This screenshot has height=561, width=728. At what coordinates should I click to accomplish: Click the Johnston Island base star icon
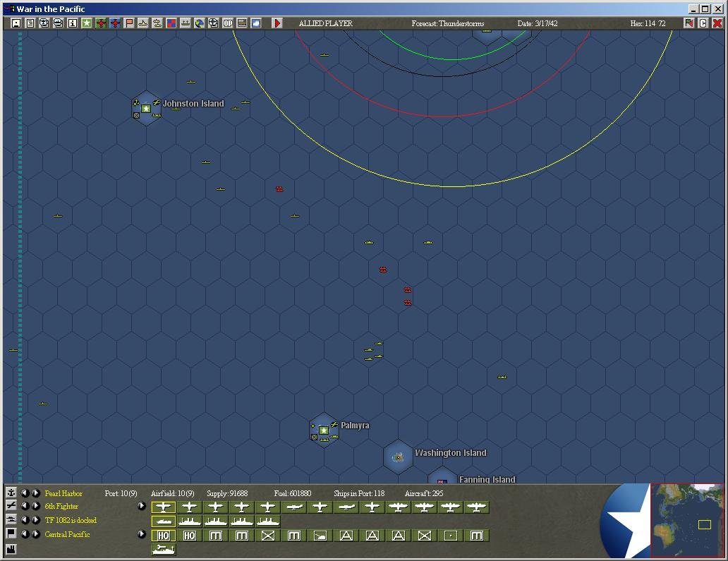point(146,108)
